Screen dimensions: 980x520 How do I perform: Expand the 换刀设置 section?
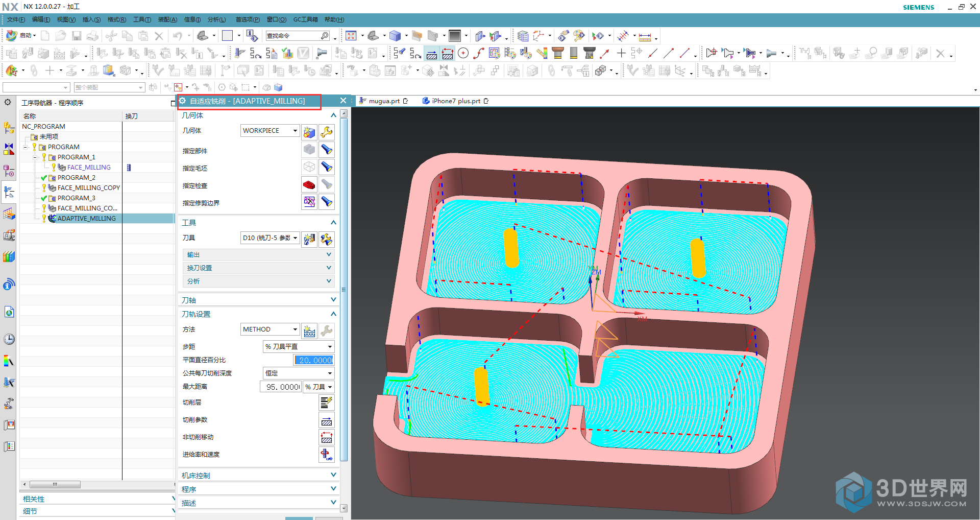click(x=258, y=268)
